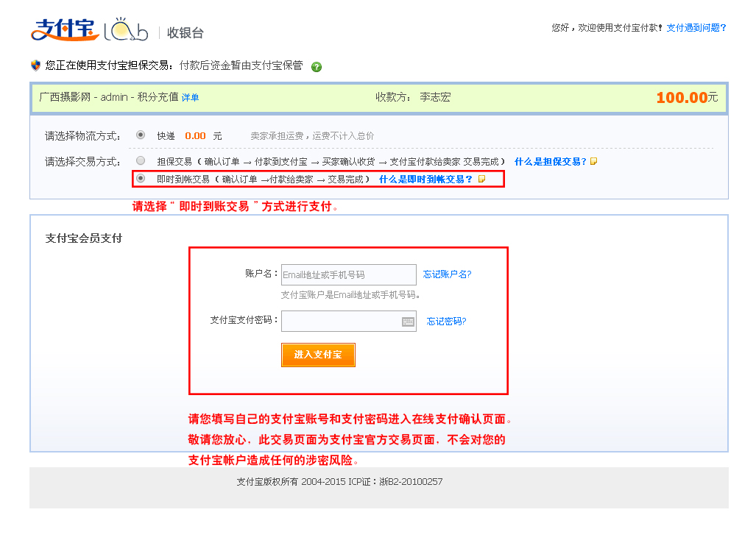756x543 pixels.
Task: Click the note icon after 什么是即时到帐交易
Action: tap(481, 180)
